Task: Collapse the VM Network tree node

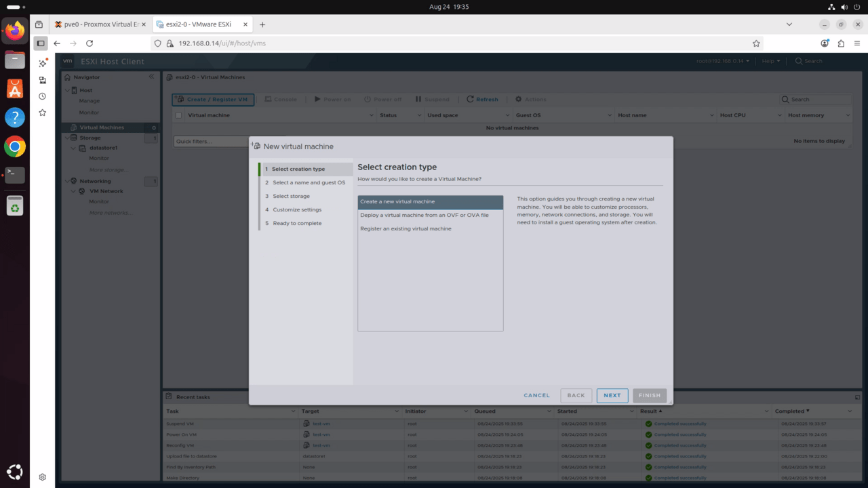Action: (x=74, y=191)
